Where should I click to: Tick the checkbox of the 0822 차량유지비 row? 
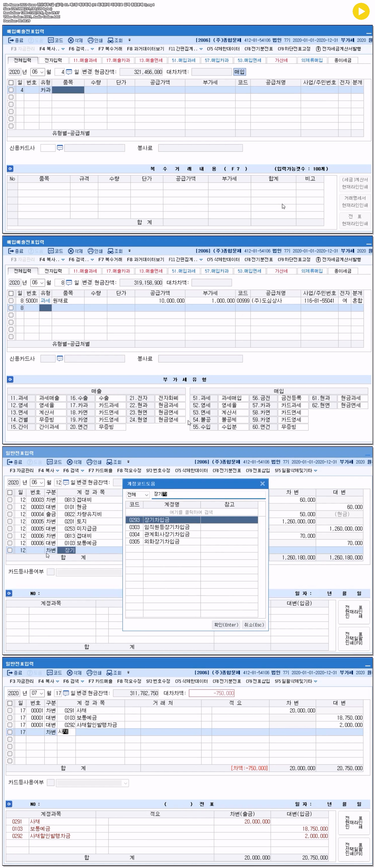pyautogui.click(x=10, y=514)
